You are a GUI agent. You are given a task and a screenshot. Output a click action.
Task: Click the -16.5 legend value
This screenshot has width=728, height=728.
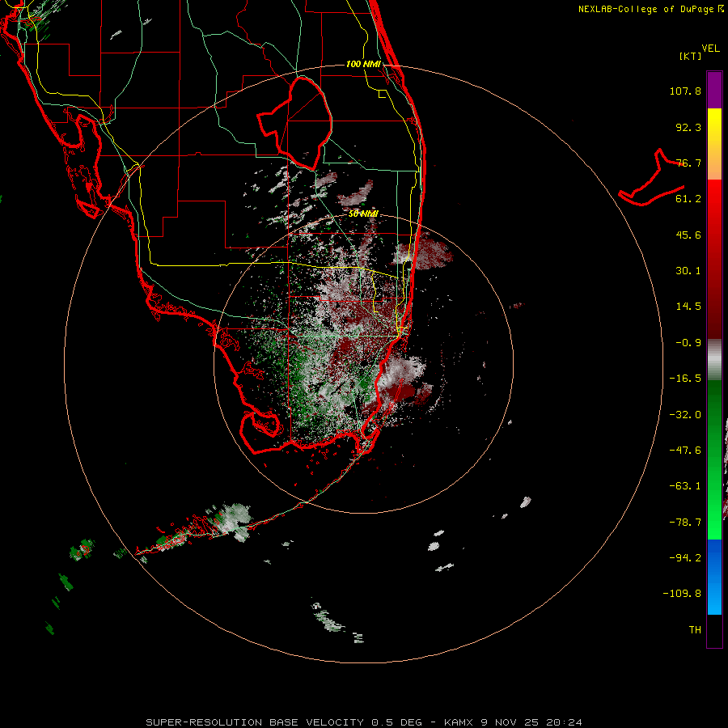click(685, 379)
